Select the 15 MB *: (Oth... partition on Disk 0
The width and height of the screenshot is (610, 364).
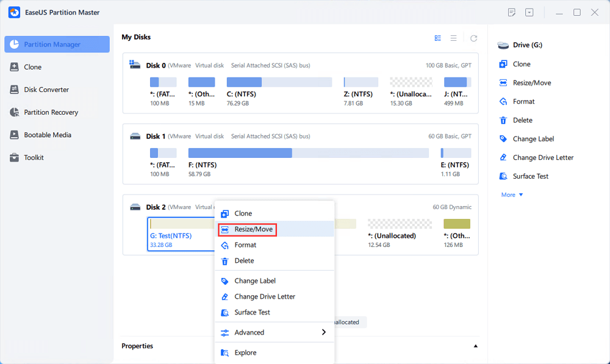tap(201, 91)
